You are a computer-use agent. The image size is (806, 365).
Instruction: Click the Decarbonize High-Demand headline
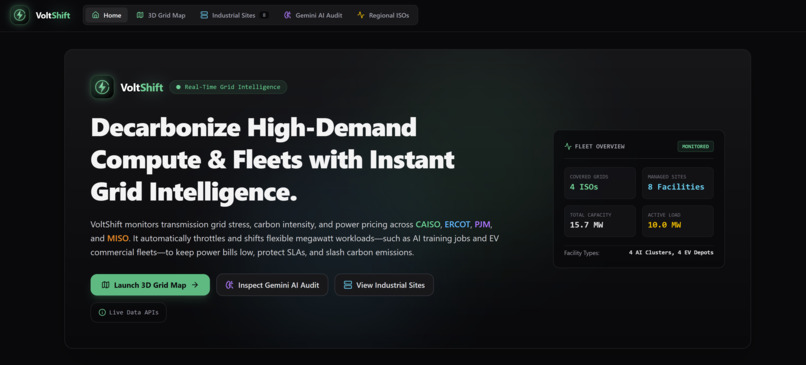tap(272, 159)
